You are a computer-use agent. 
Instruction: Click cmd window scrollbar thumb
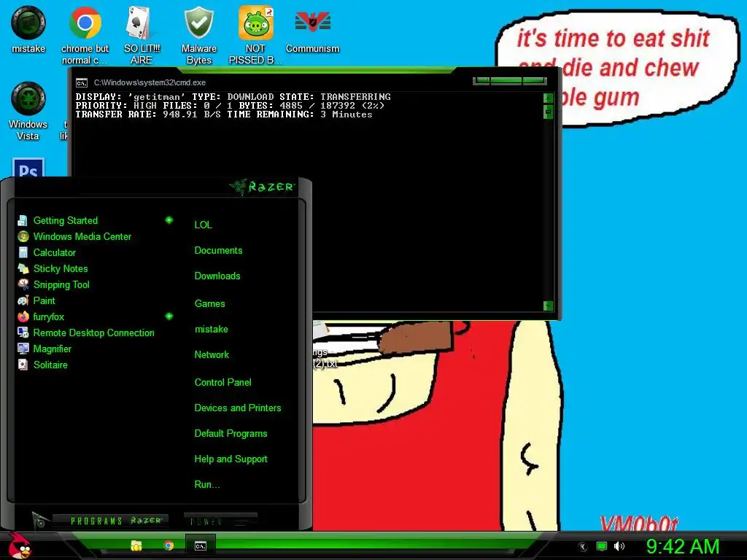(x=549, y=112)
